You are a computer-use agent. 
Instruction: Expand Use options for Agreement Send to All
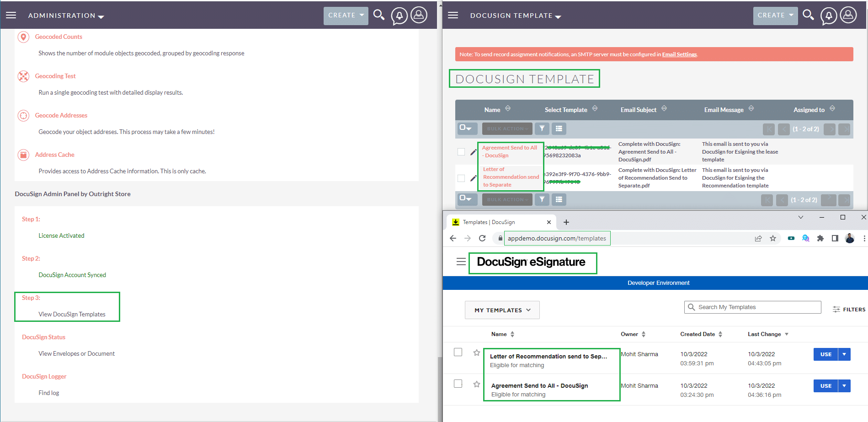[844, 386]
